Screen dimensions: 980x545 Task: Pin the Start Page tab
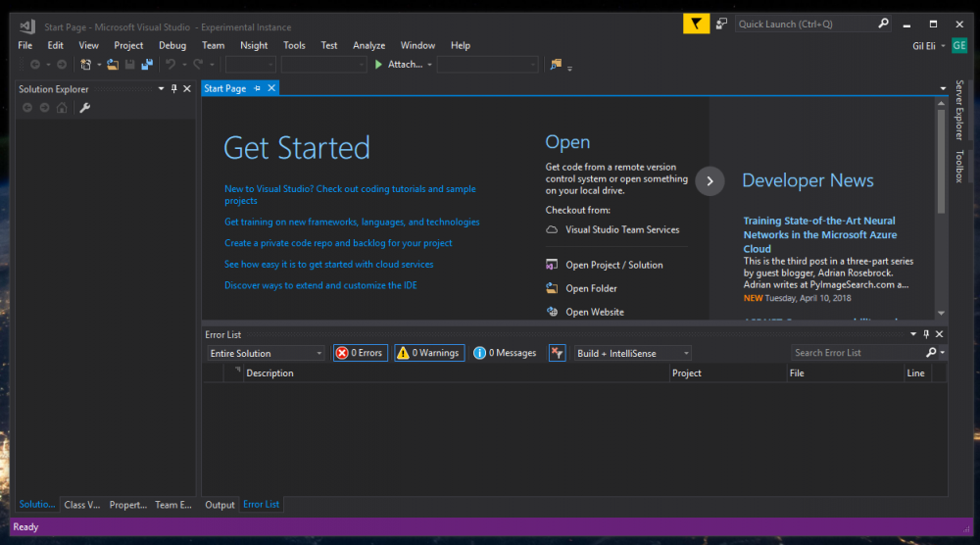tap(257, 88)
